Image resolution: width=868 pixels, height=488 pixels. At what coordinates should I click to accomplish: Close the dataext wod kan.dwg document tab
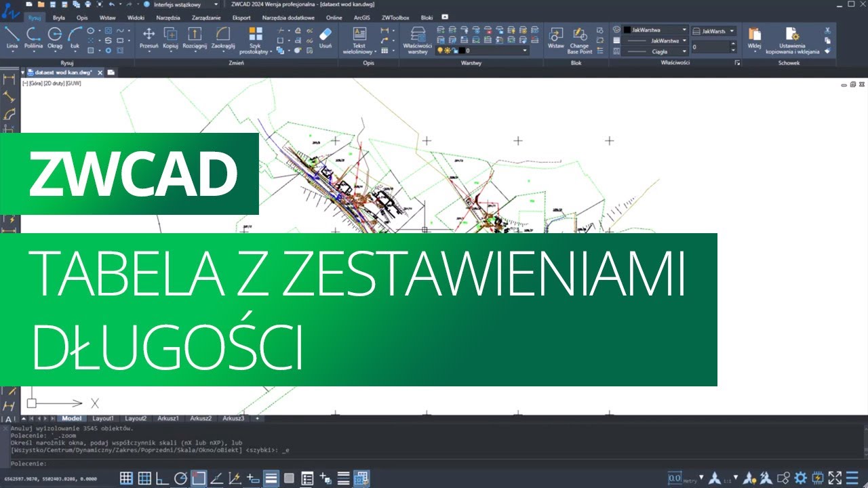100,72
